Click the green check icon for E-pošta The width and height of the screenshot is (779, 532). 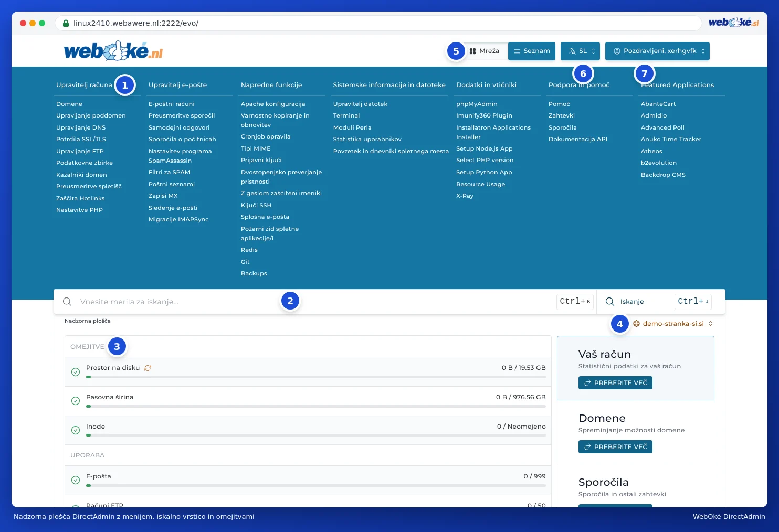[x=76, y=480]
